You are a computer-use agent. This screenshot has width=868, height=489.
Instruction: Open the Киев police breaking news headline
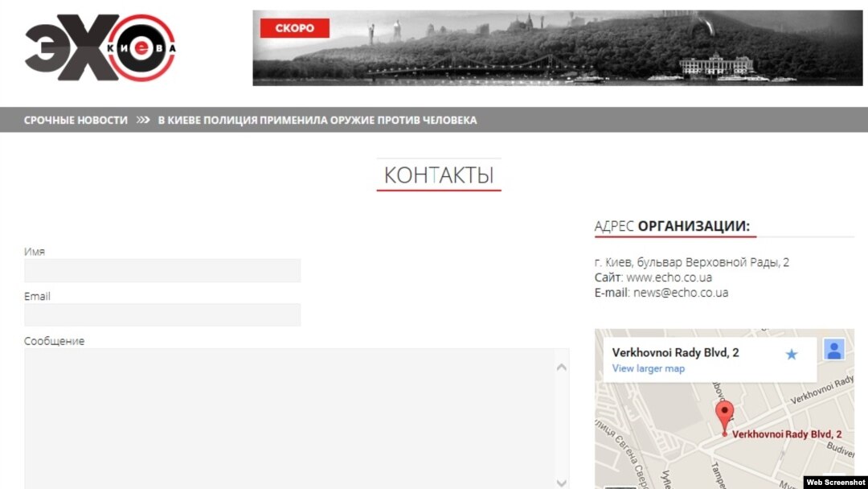(x=317, y=120)
